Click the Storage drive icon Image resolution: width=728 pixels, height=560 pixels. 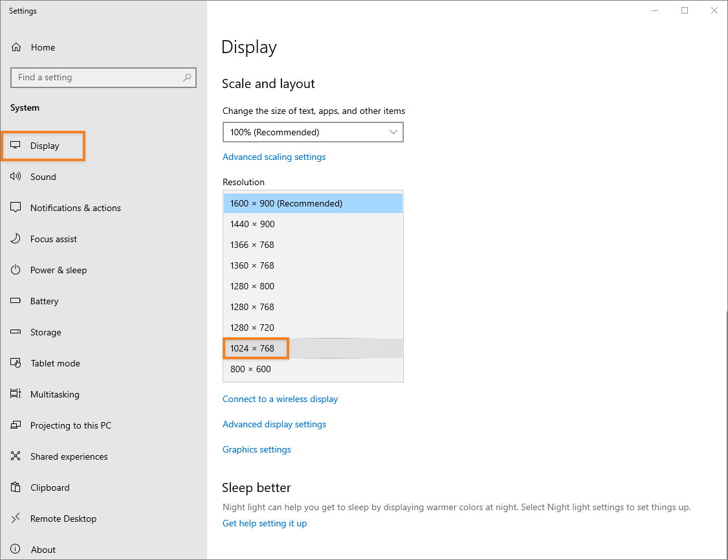point(16,332)
